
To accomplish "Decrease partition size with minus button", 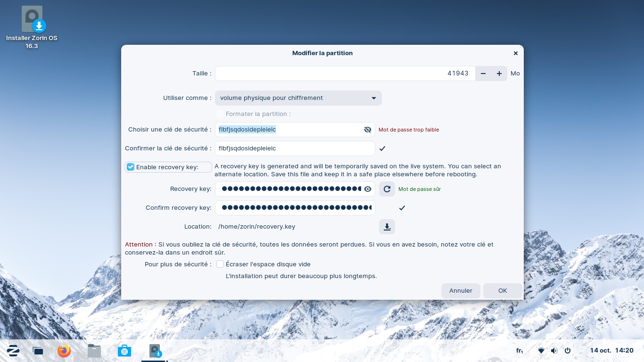I will pos(483,74).
